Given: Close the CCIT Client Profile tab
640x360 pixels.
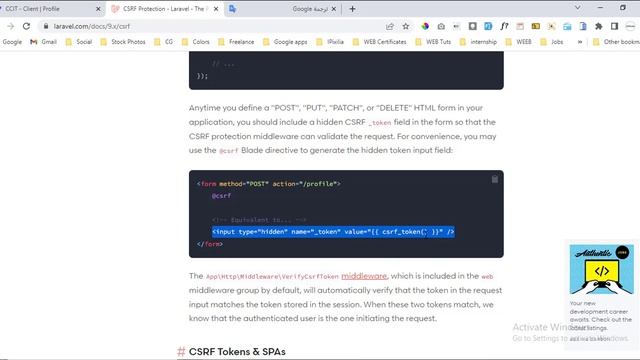Looking at the screenshot, I should pyautogui.click(x=98, y=9).
